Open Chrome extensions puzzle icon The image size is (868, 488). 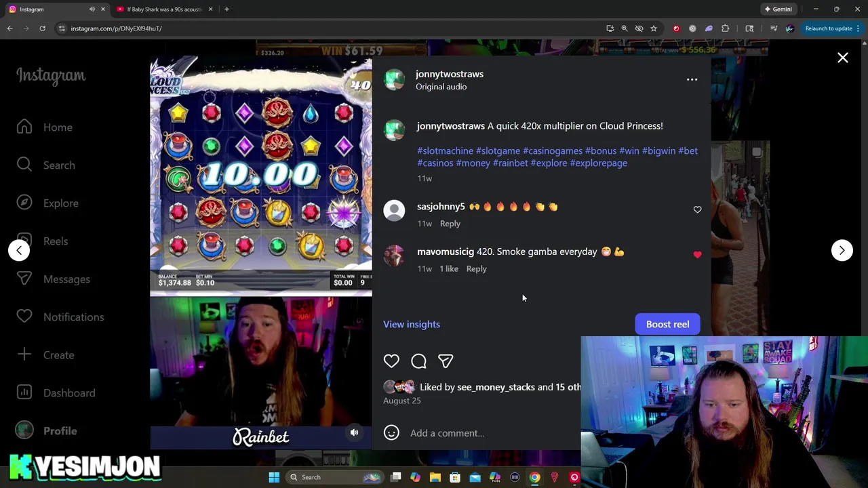[x=725, y=28]
